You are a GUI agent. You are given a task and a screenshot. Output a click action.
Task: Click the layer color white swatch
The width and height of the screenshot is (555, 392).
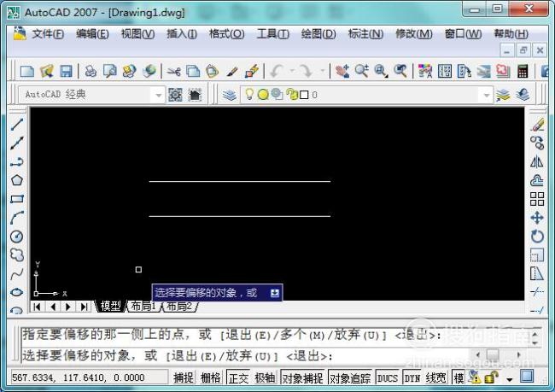coord(304,95)
